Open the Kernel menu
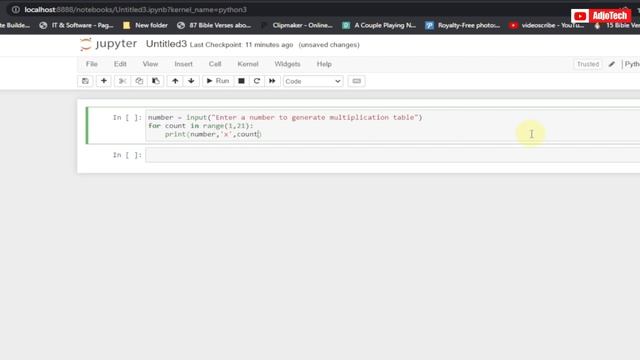This screenshot has height=360, width=640. pyautogui.click(x=248, y=64)
